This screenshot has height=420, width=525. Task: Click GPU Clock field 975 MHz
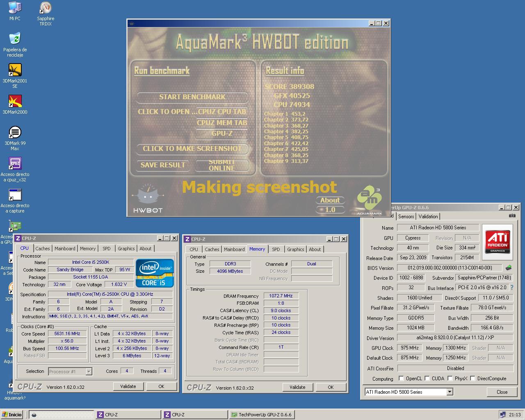[x=410, y=348]
